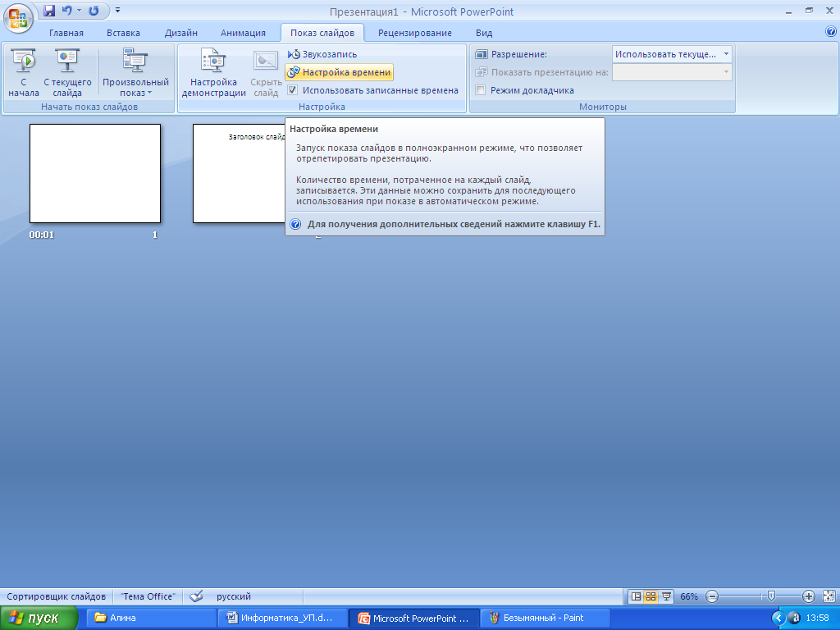Image resolution: width=840 pixels, height=630 pixels.
Task: Open the Undo history dropdown arrow
Action: (x=79, y=10)
